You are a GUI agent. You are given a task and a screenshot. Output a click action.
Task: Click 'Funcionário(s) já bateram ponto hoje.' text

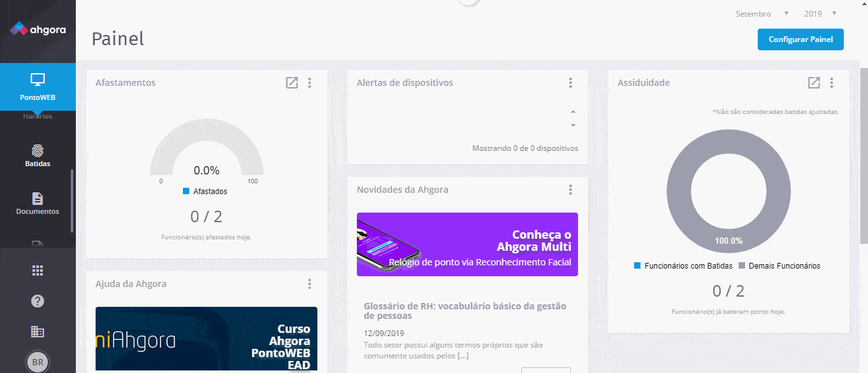(728, 312)
